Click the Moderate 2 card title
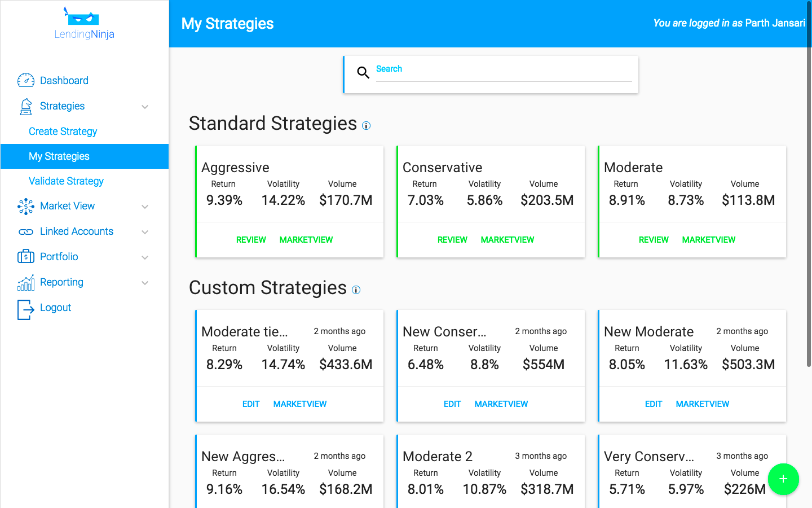Viewport: 812px width, 508px height. (x=438, y=456)
